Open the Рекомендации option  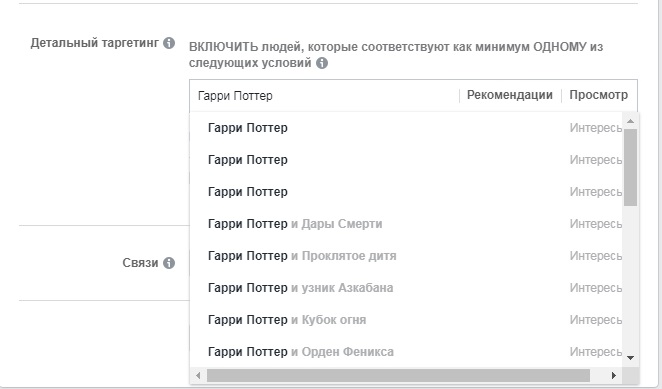click(510, 95)
